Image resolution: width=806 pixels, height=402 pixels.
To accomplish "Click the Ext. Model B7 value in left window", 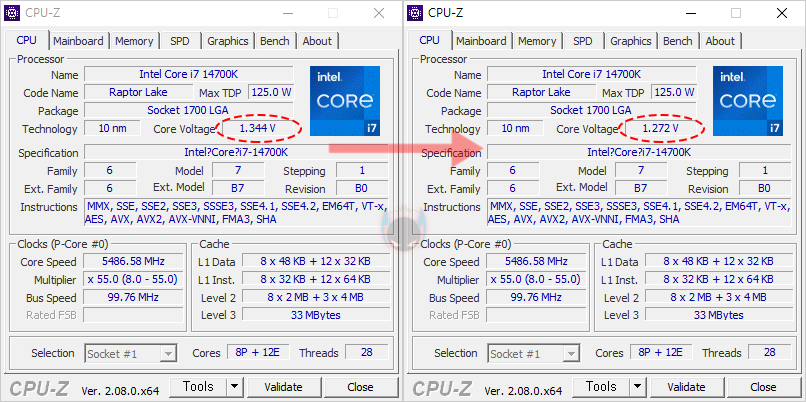I will tap(237, 188).
